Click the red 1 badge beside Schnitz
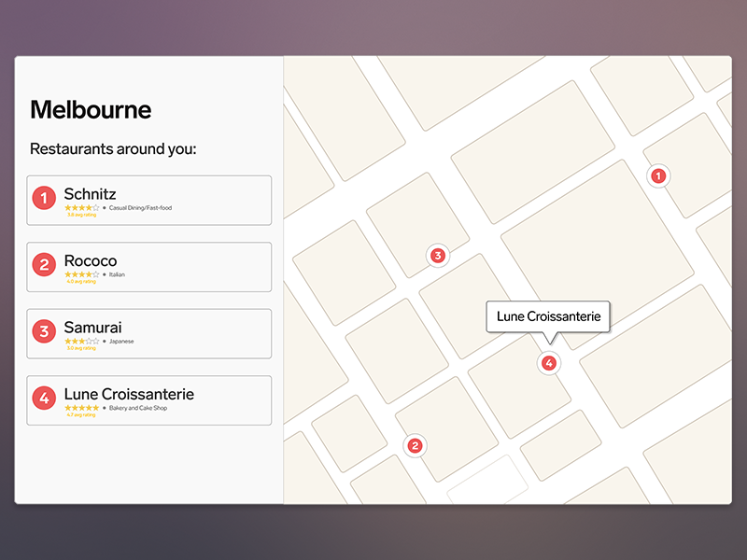 tap(44, 198)
